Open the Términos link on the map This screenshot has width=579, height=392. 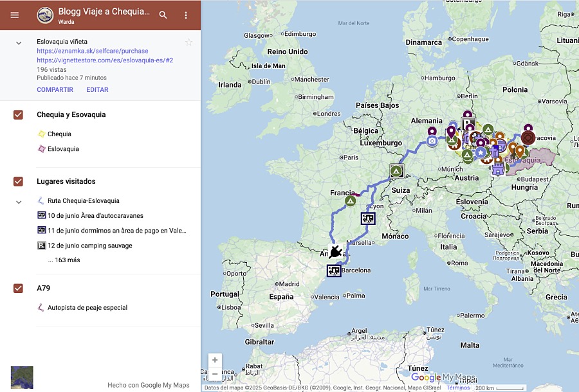pos(458,388)
